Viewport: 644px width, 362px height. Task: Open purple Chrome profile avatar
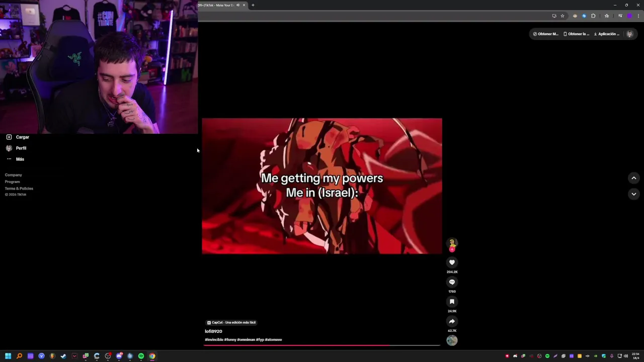[629, 16]
